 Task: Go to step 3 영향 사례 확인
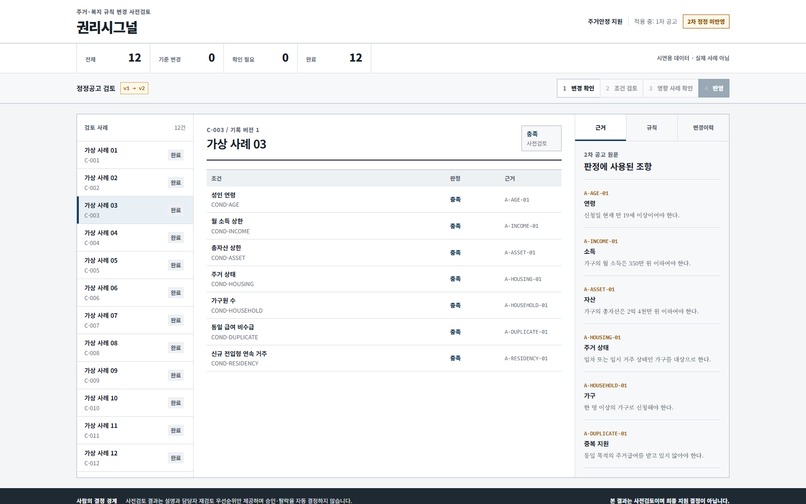[670, 88]
